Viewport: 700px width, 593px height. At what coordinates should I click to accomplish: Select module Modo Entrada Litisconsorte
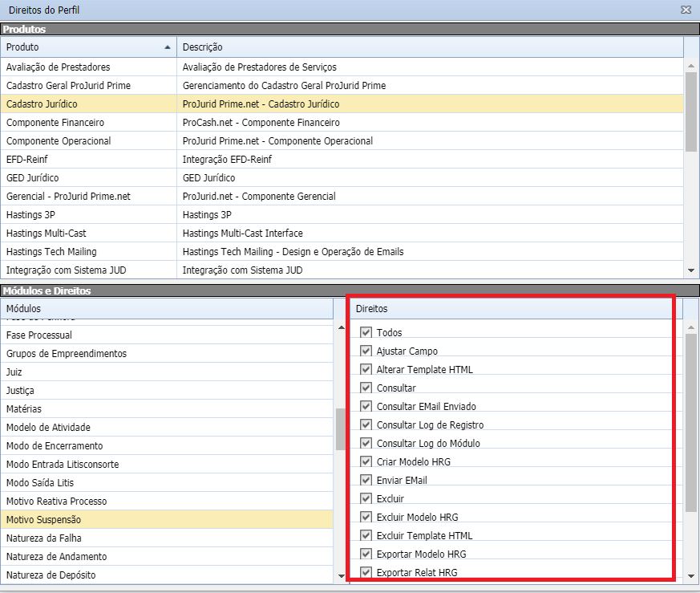[x=167, y=465]
